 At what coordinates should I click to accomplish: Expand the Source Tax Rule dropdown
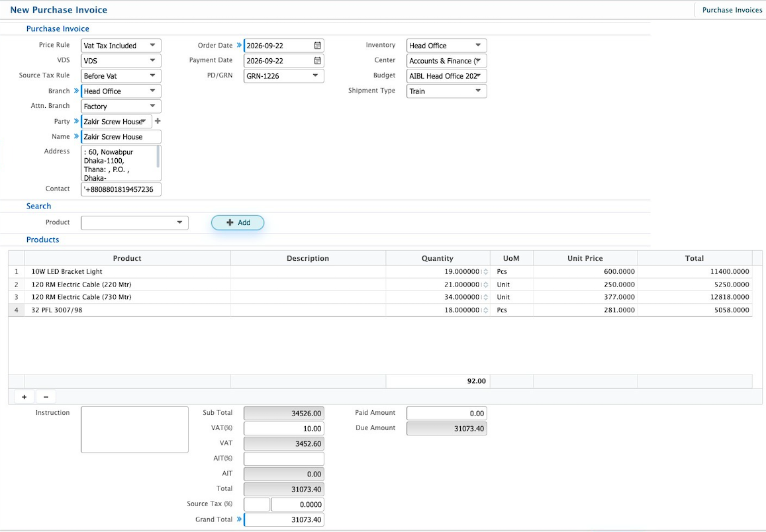(120, 75)
